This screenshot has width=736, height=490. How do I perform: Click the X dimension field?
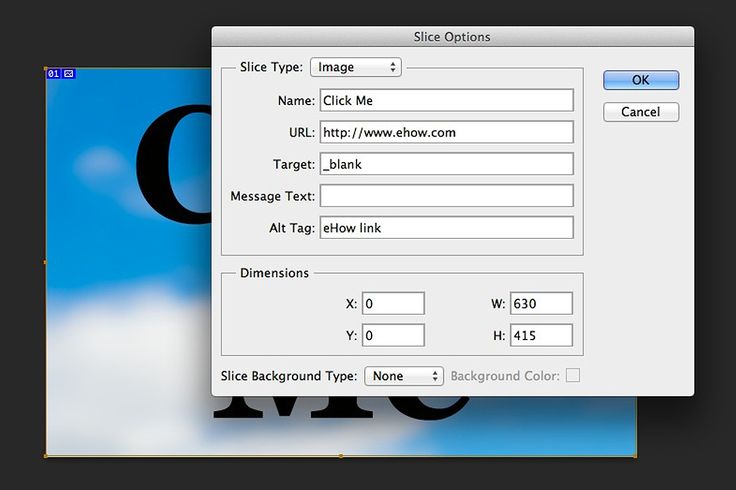pyautogui.click(x=393, y=304)
